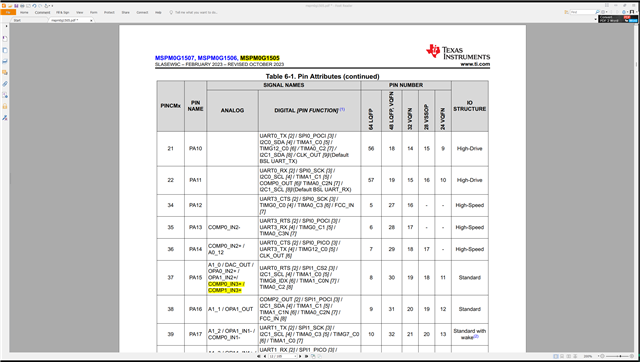
Task: Open the find settings gear dropdown
Action: coord(604,12)
